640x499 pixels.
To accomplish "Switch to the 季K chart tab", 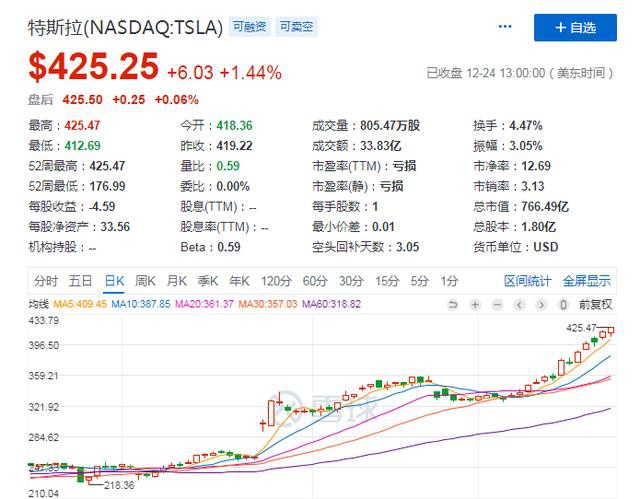I will click(x=208, y=281).
